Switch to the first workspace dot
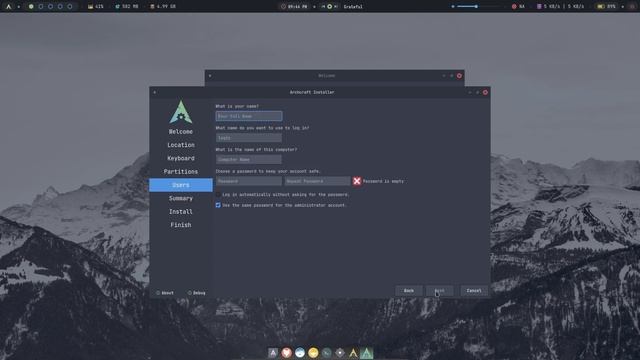The width and height of the screenshot is (640, 360). pyautogui.click(x=31, y=7)
